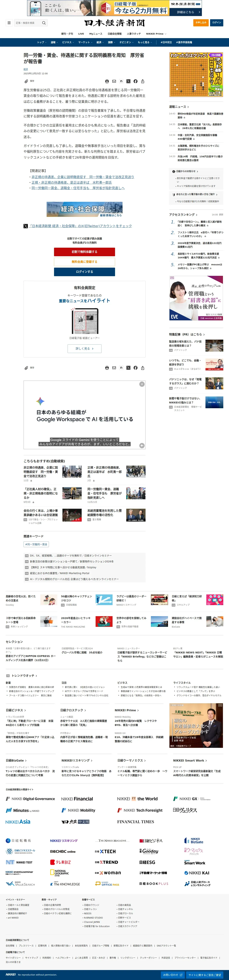229x980 pixels.
Task: Click the 経済 category link under the headline
Action: coord(26,69)
